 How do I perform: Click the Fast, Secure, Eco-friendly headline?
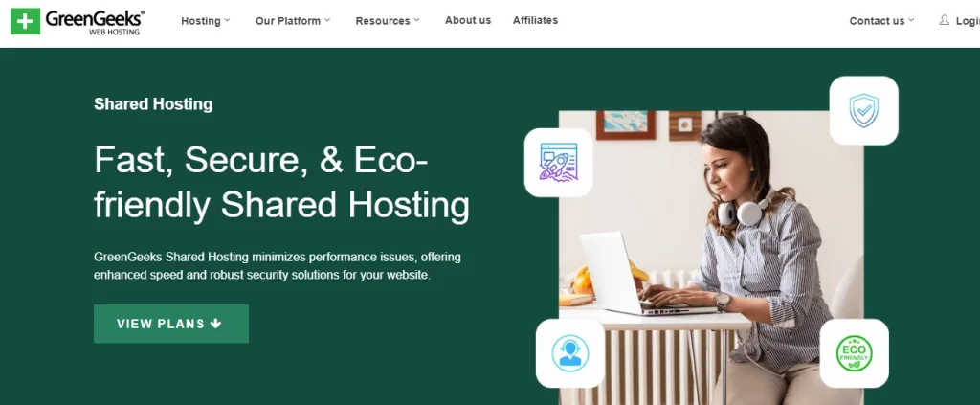(281, 183)
